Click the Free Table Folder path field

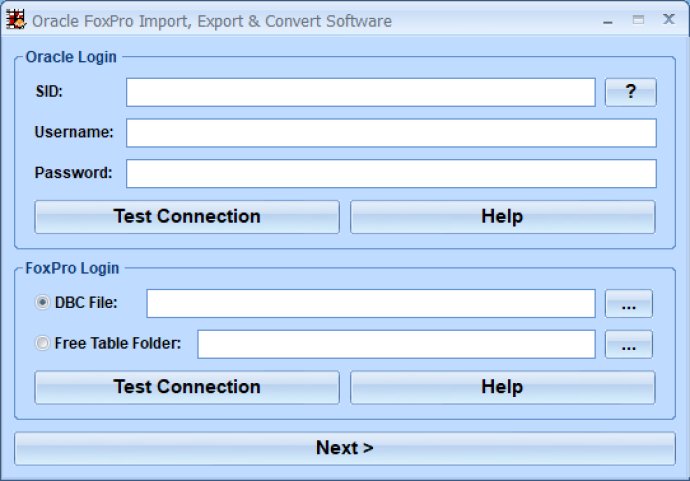coord(396,344)
